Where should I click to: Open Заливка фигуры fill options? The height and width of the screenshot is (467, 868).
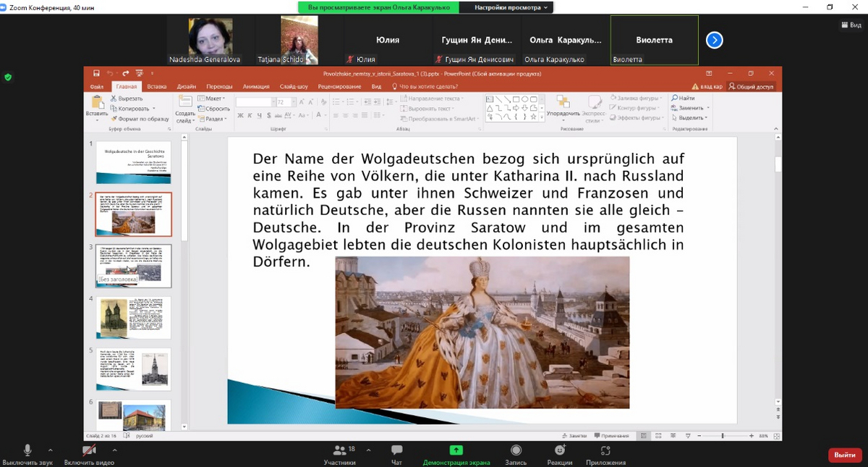click(x=635, y=98)
